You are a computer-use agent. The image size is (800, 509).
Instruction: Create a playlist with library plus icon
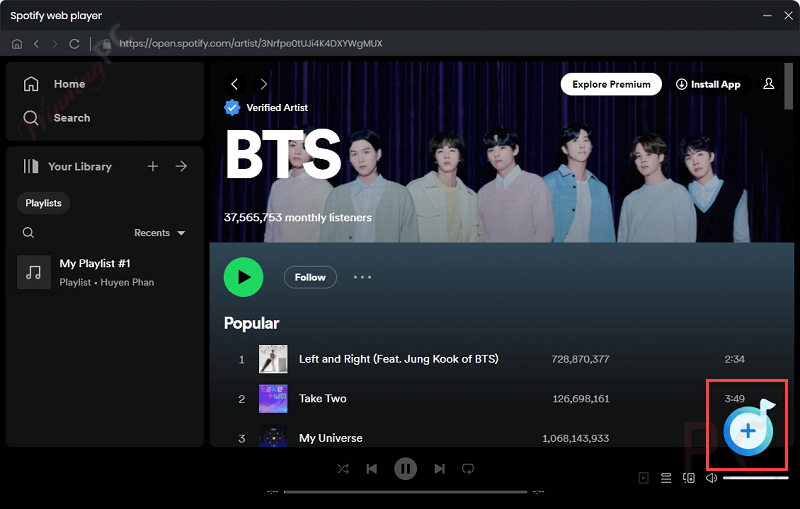[153, 166]
